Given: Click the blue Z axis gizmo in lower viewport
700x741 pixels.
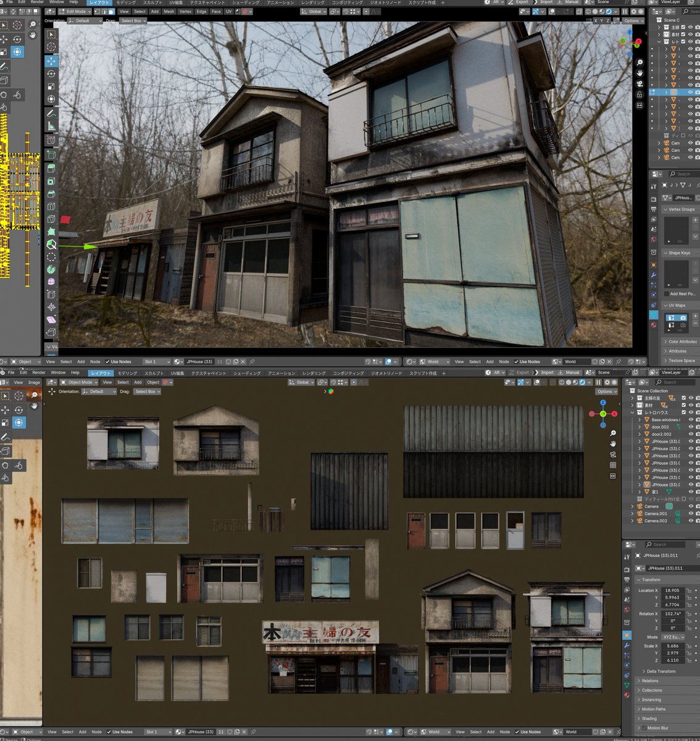Looking at the screenshot, I should (x=603, y=403).
